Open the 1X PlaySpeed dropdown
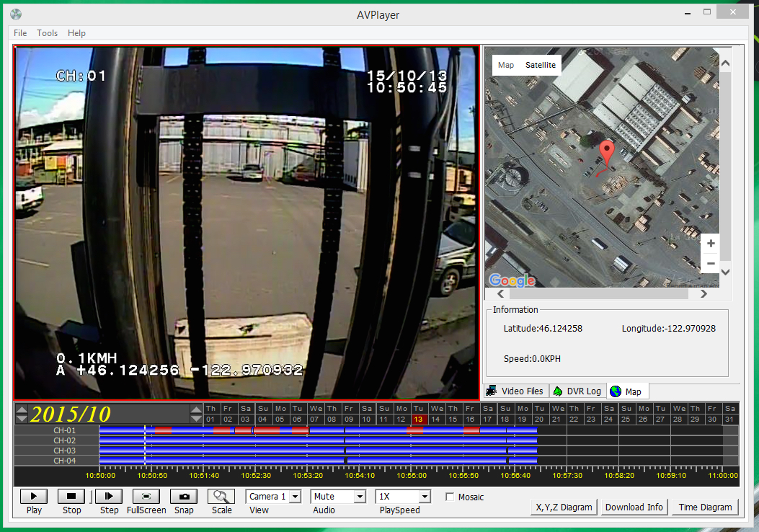Viewport: 759px width, 532px height. tap(424, 497)
